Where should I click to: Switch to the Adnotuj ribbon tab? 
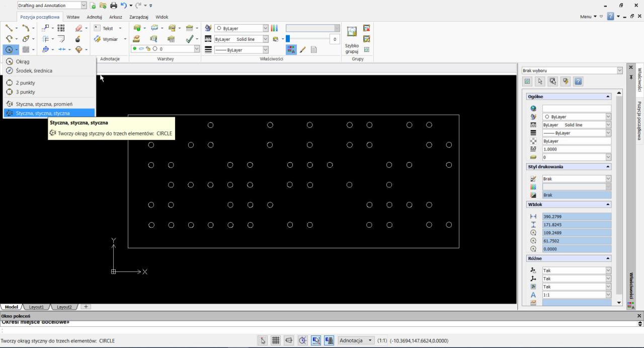tap(95, 17)
